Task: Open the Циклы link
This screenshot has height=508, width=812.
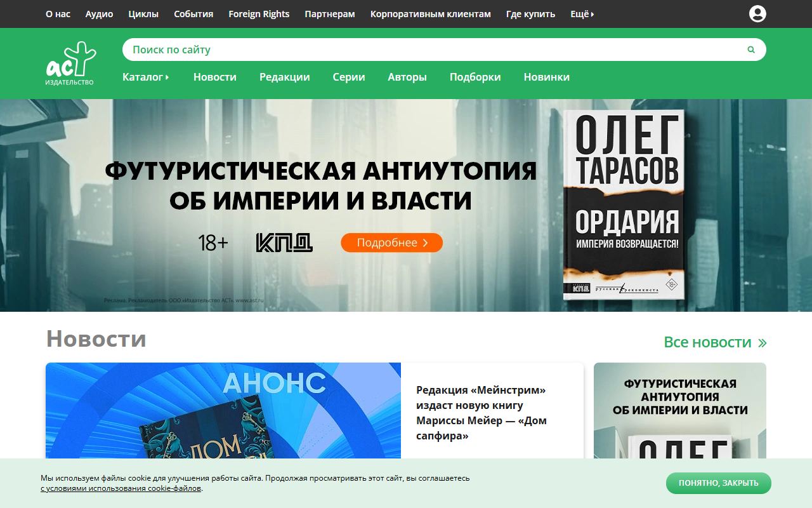Action: (143, 14)
